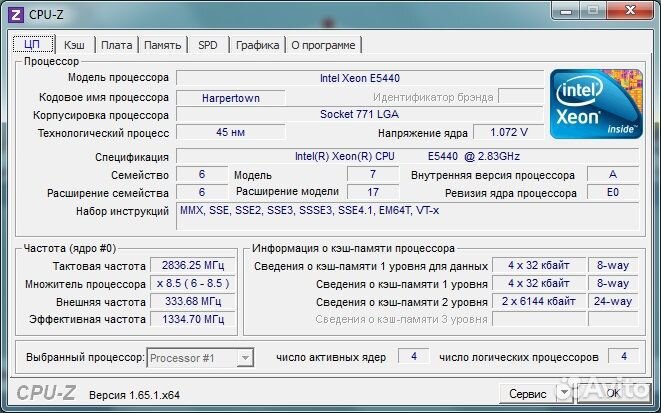Image resolution: width=661 pixels, height=413 pixels.
Task: Click the CPU-Z logo icon in title bar
Action: click(16, 15)
